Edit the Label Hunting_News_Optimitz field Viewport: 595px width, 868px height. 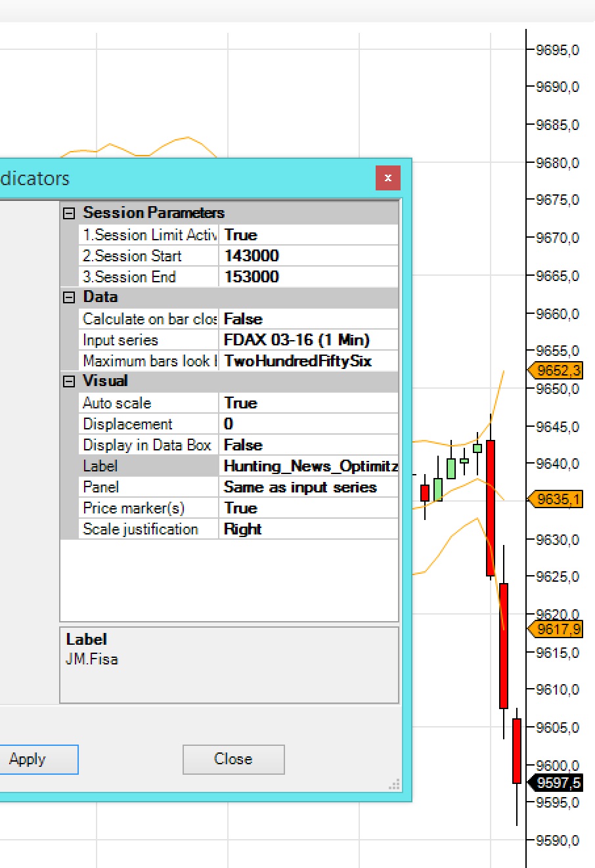pyautogui.click(x=308, y=466)
